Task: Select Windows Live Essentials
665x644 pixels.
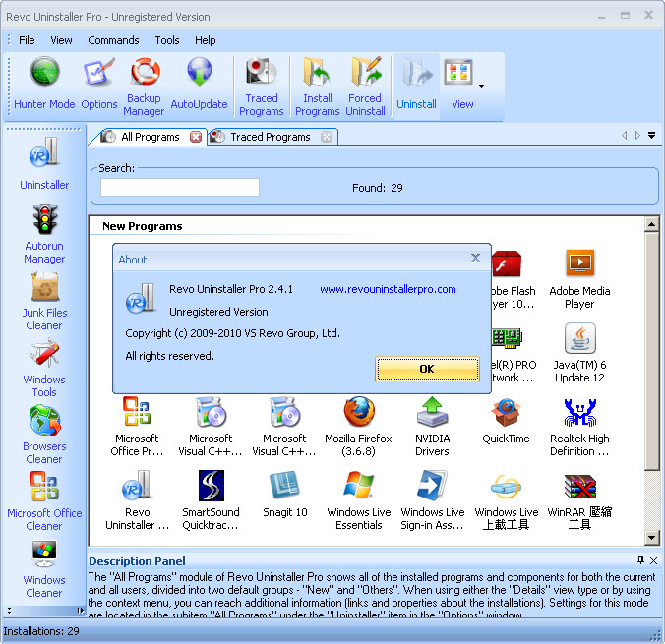Action: (358, 500)
